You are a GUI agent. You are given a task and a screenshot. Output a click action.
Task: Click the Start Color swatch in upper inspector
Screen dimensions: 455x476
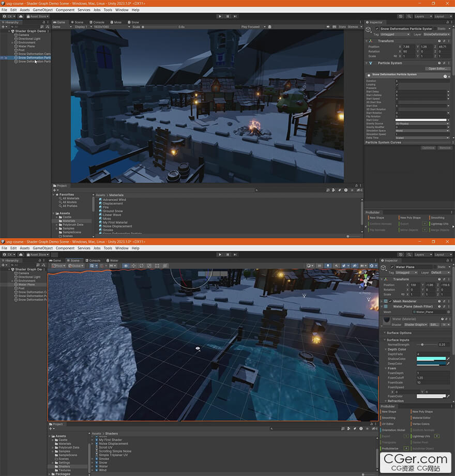[x=421, y=120]
